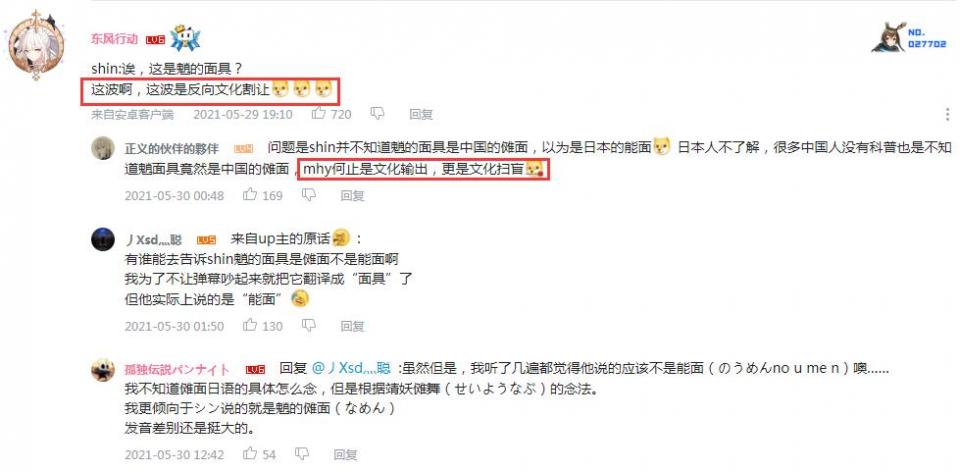This screenshot has height=471, width=960.
Task: Open the three-dot menu of top comment
Action: [948, 114]
